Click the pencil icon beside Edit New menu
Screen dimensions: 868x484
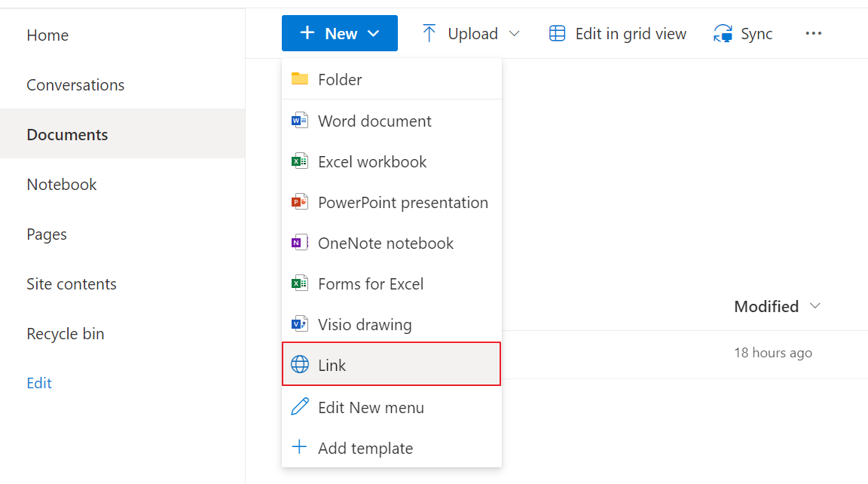[300, 407]
